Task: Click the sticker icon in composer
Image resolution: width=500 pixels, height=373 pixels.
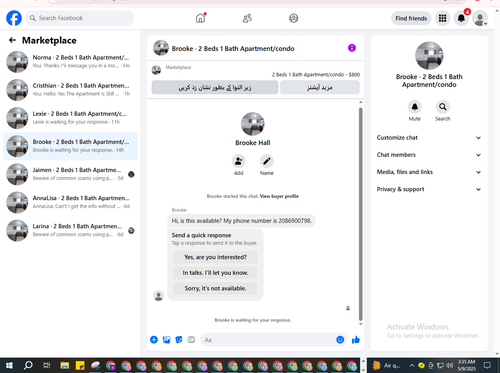Action: (x=179, y=340)
